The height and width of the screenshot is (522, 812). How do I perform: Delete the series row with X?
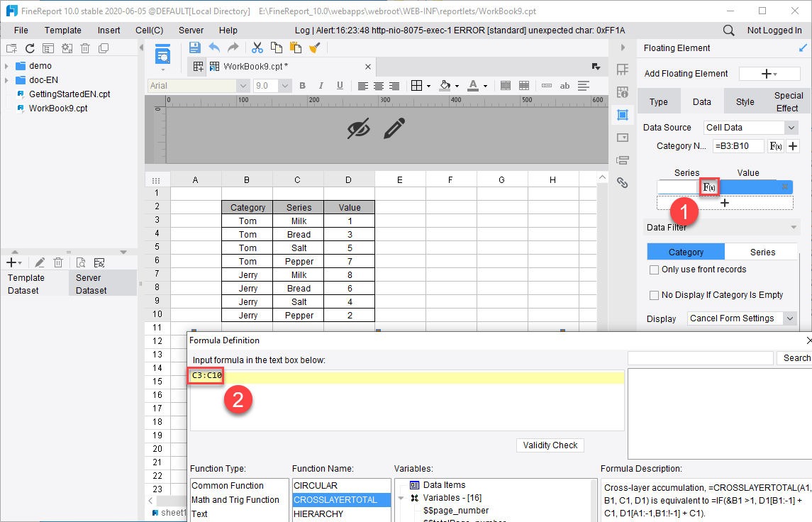pos(785,187)
